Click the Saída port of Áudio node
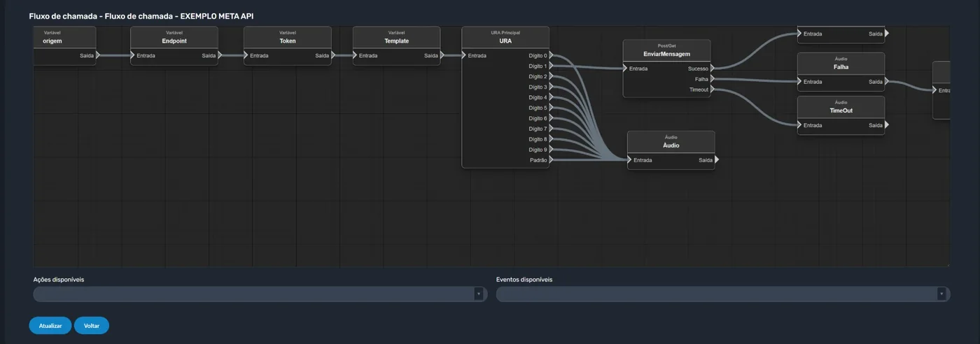 (x=717, y=160)
